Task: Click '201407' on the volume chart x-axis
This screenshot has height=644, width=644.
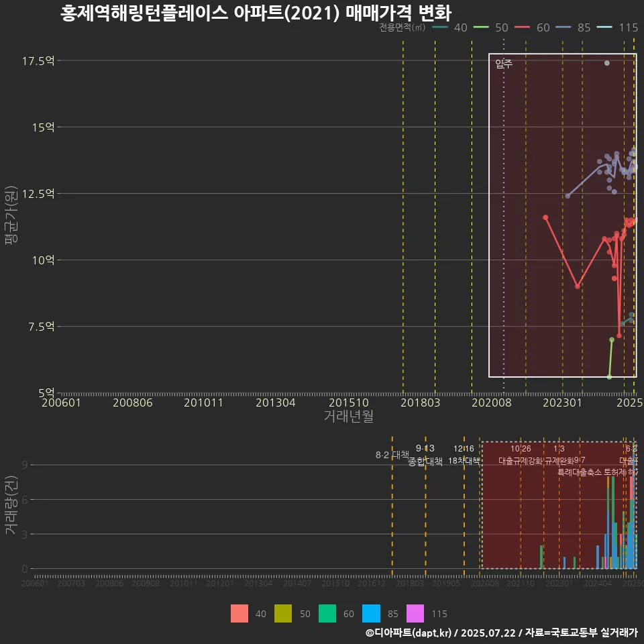Action: pos(297,583)
